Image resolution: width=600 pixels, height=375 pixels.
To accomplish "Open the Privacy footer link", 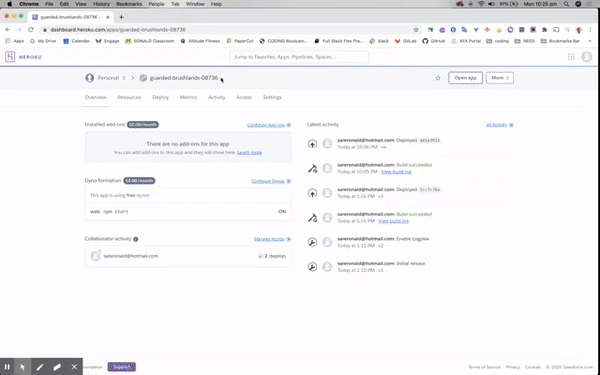I will (513, 367).
